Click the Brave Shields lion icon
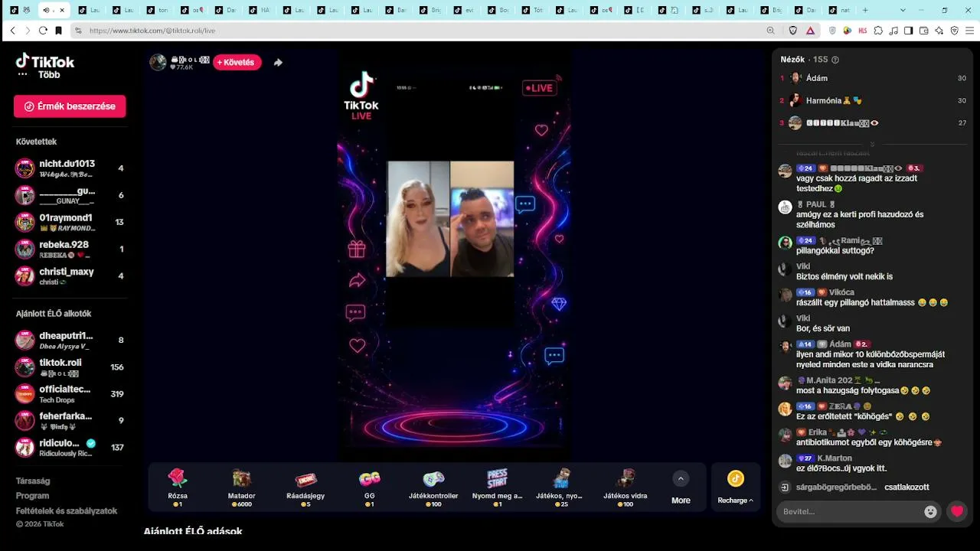The image size is (980, 551). 792,31
